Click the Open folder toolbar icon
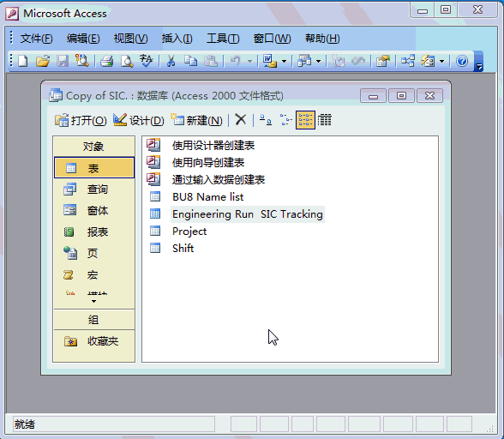Image resolution: width=504 pixels, height=439 pixels. (43, 61)
